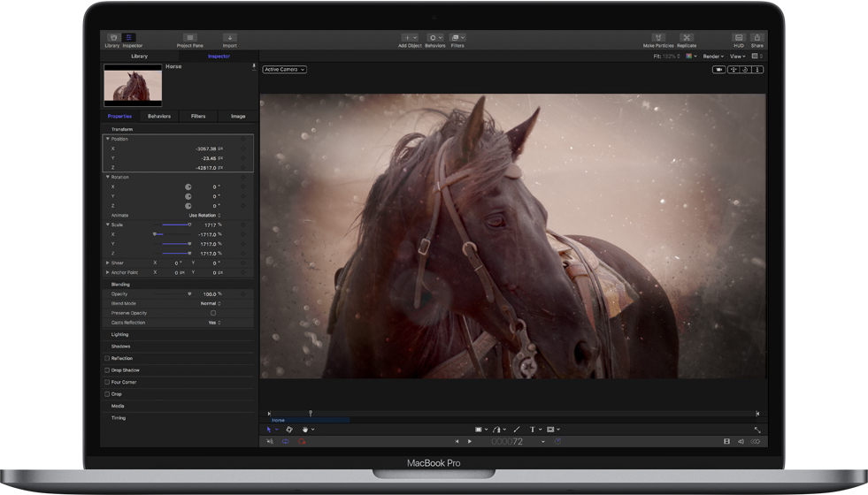Viewport: 868px width, 495px height.
Task: Open the Active Camera dropdown
Action: pyautogui.click(x=284, y=69)
